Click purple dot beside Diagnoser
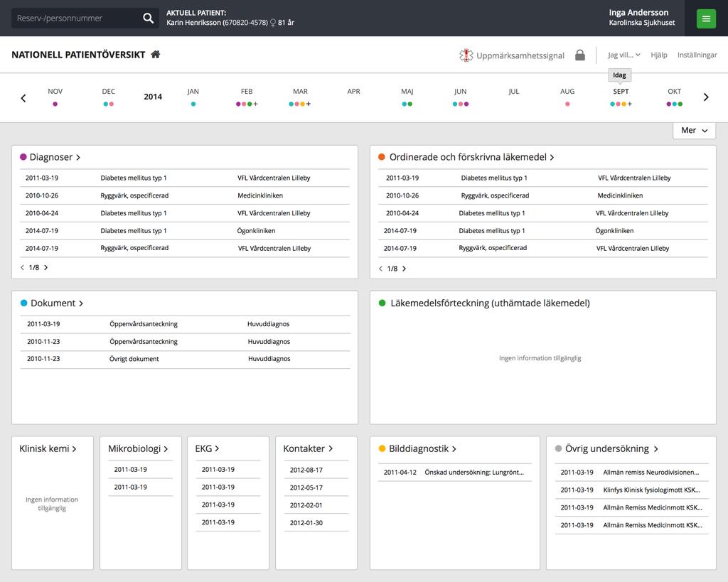 click(x=23, y=157)
